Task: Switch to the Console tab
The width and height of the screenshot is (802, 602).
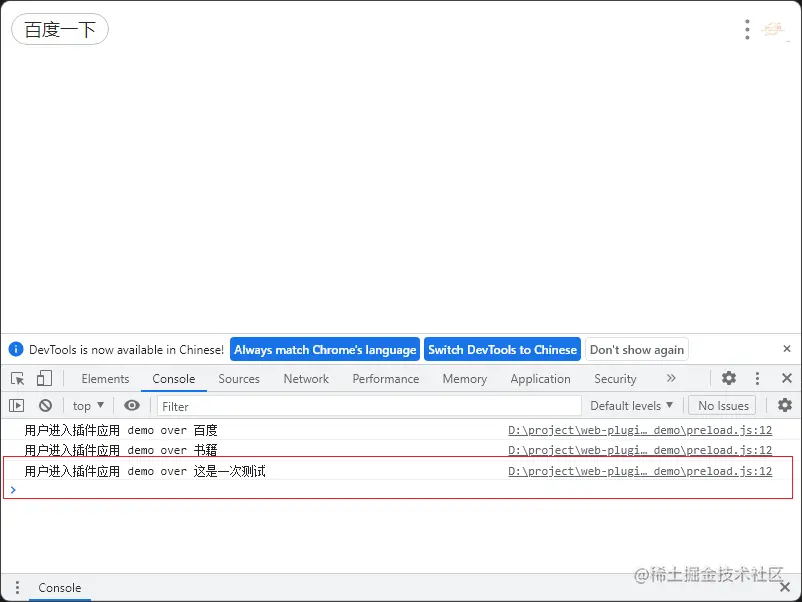Action: (174, 379)
